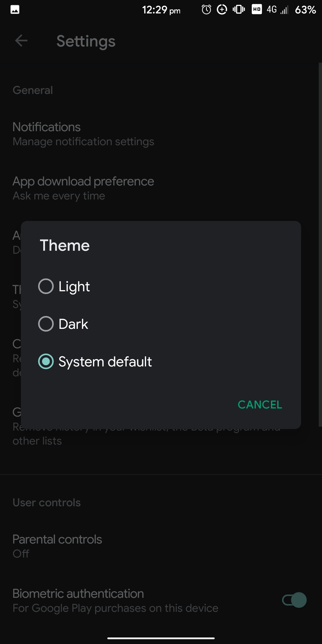This screenshot has width=322, height=644.
Task: Tap the General section header
Action: point(33,90)
